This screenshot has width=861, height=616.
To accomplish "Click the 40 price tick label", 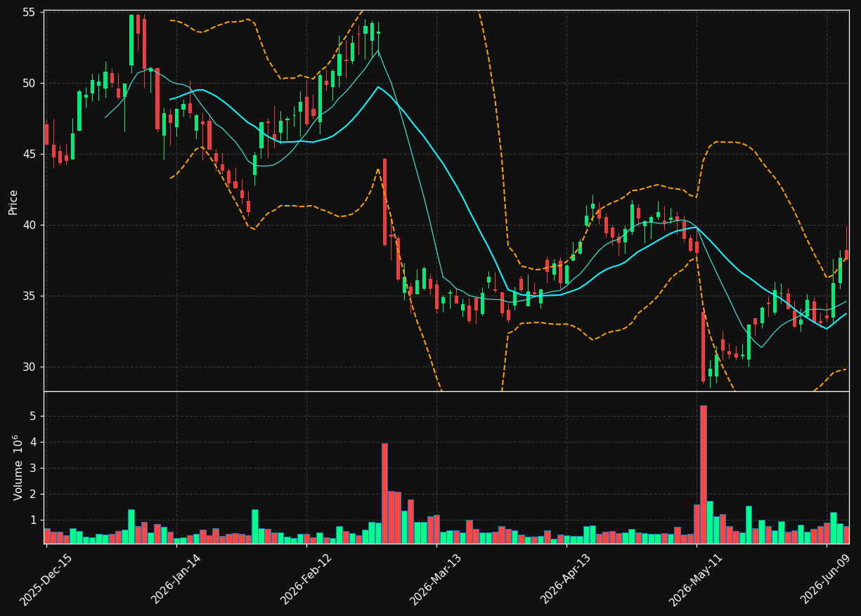I will [x=30, y=225].
